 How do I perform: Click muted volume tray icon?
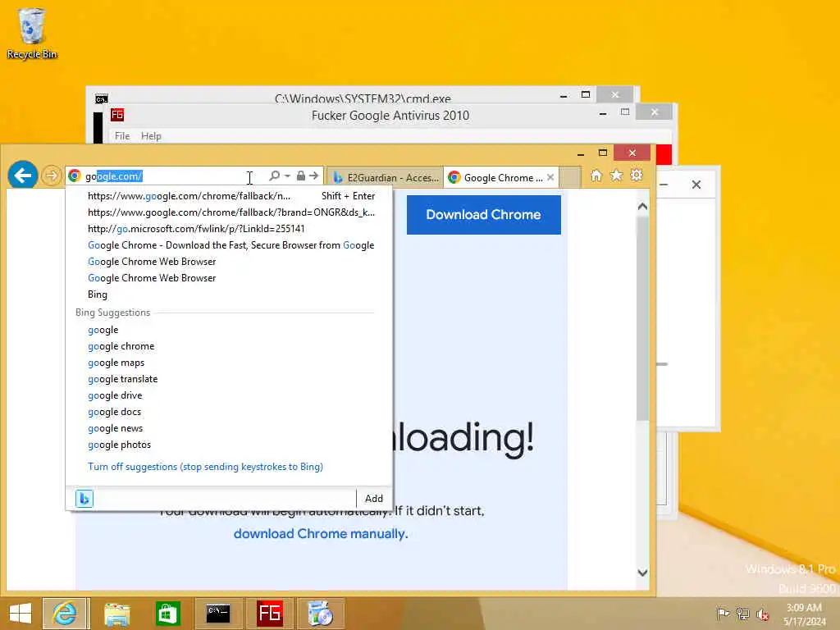(762, 614)
